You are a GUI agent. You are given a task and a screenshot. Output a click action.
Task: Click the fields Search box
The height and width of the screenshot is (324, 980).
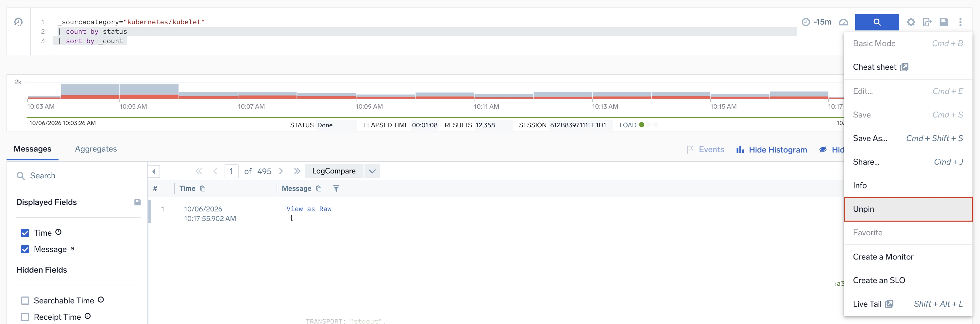[x=77, y=175]
